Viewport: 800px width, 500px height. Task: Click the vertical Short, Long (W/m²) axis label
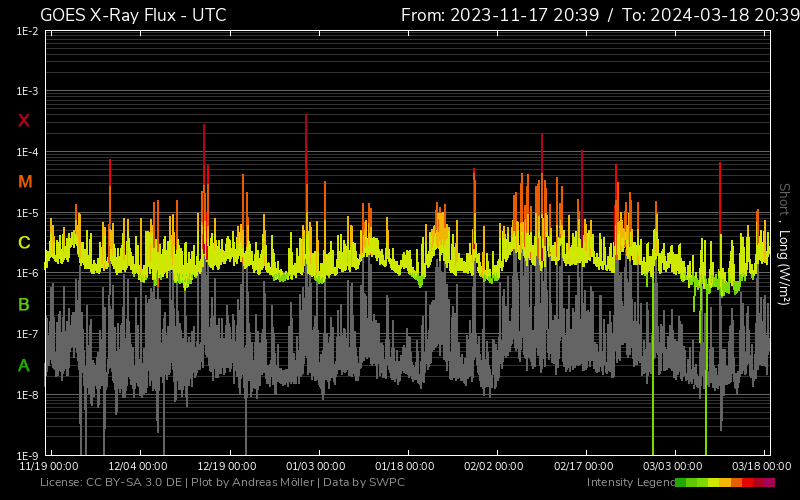[x=784, y=244]
